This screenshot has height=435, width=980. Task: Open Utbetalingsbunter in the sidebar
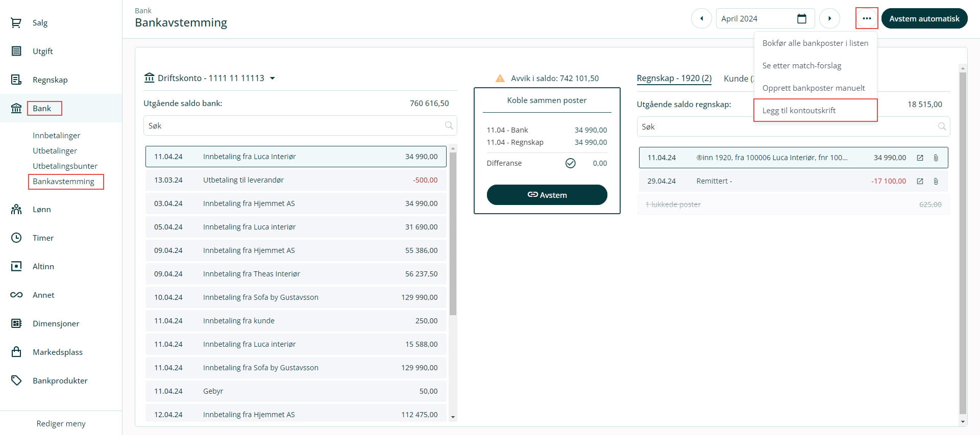65,166
